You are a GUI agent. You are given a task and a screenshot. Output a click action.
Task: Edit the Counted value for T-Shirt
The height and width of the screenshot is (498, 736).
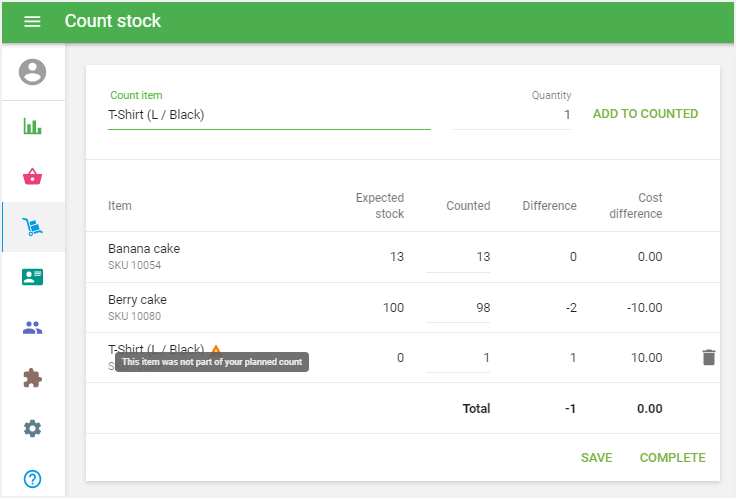(x=458, y=358)
